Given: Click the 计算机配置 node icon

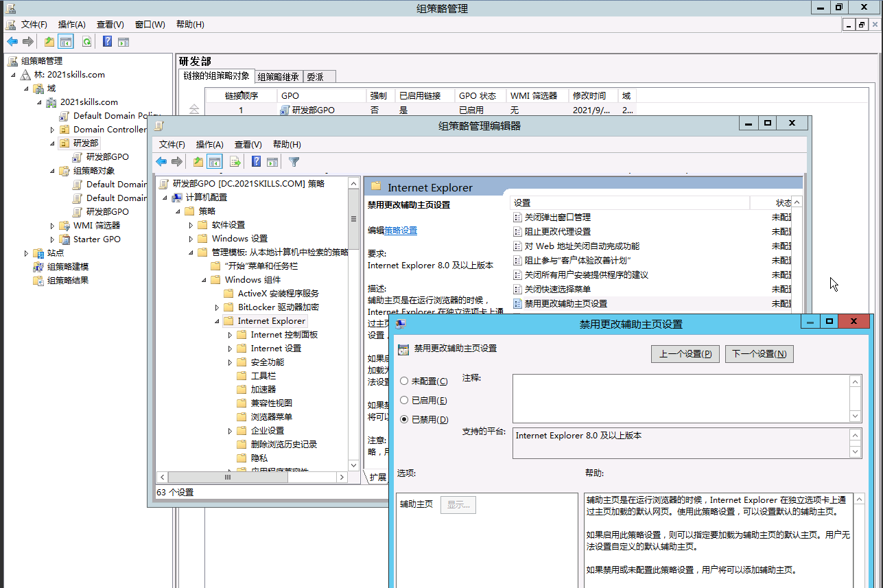Looking at the screenshot, I should tap(177, 198).
